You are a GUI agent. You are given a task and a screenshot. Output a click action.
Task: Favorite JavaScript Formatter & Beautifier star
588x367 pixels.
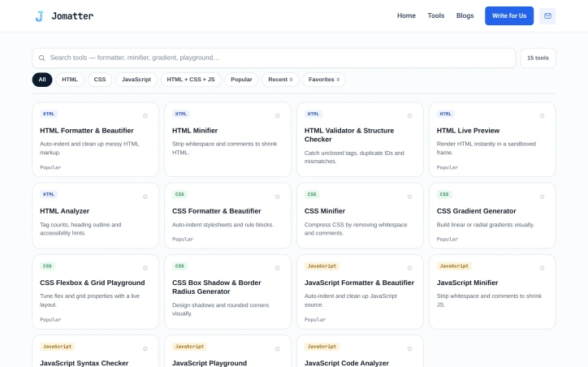tap(410, 268)
